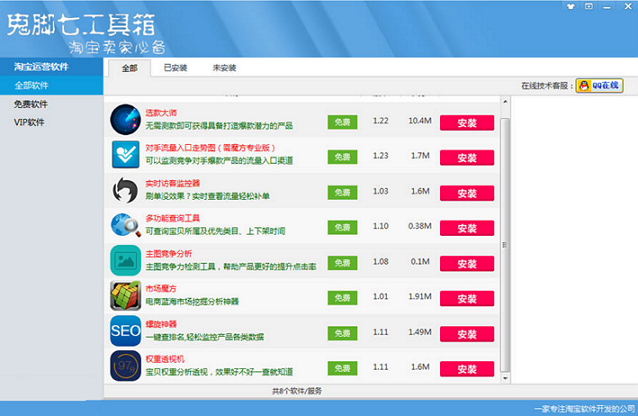Viewport: 638px width, 416px height.
Task: Install 主图竞争分析
Action: click(467, 263)
